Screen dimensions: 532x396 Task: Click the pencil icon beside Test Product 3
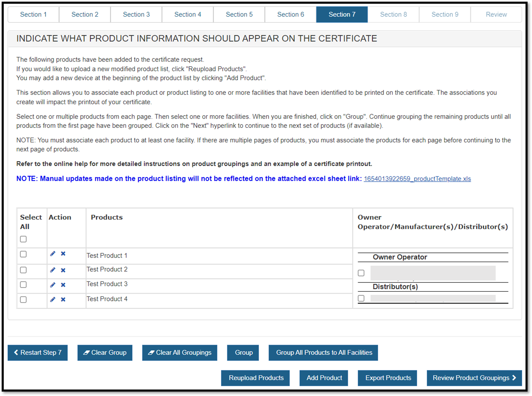[x=53, y=285]
